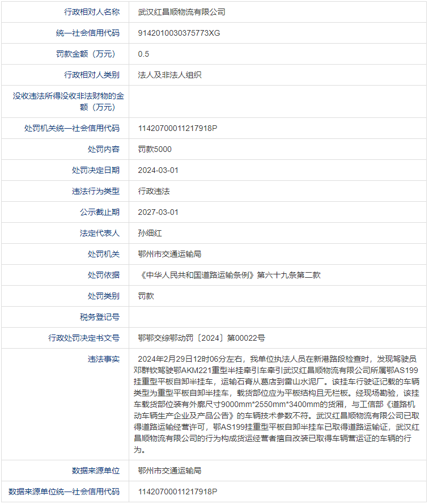Viewport: 433px width, 504px height.
Task: Click the label 处罚类别
Action: pos(103,296)
